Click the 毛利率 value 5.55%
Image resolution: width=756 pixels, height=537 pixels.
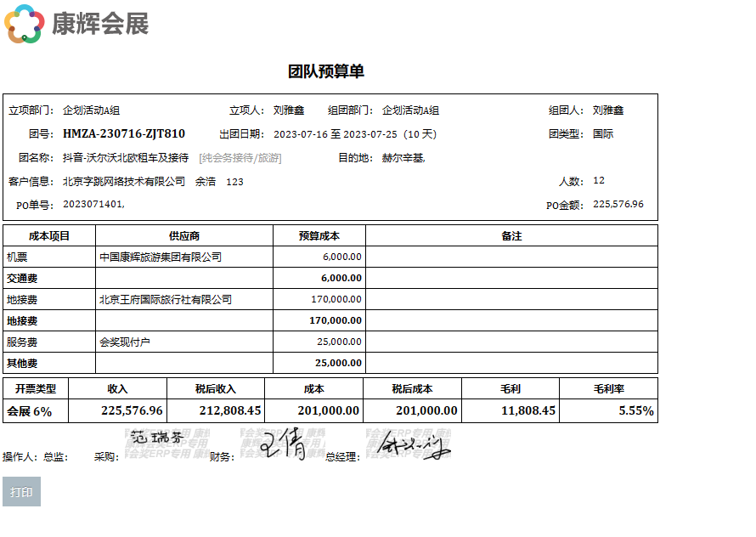[x=635, y=411]
